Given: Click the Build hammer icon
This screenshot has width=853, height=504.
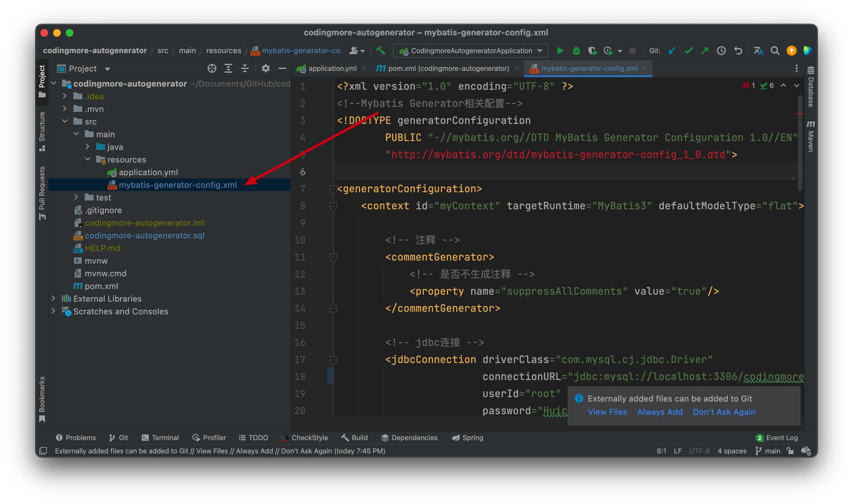Looking at the screenshot, I should [381, 51].
